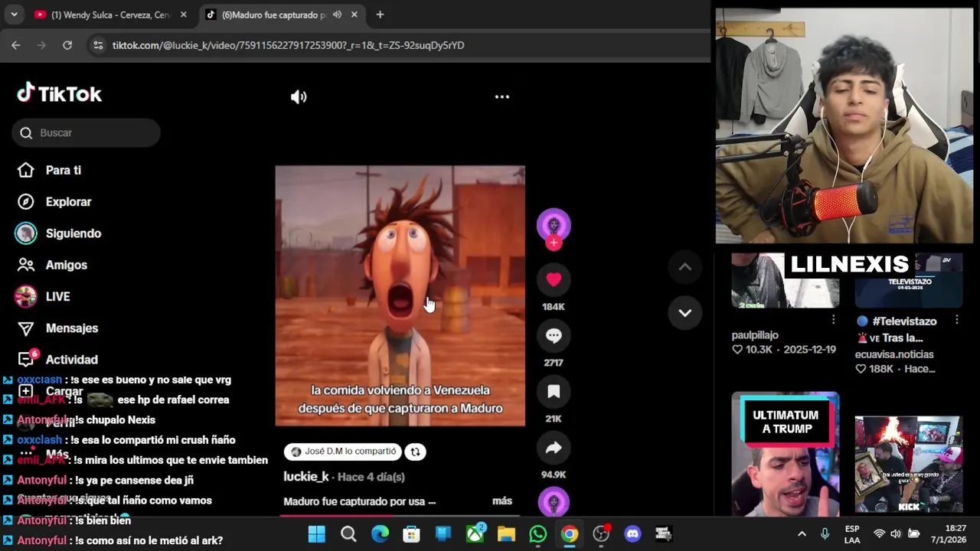Open the Wi-Fi network tray icon

click(879, 533)
